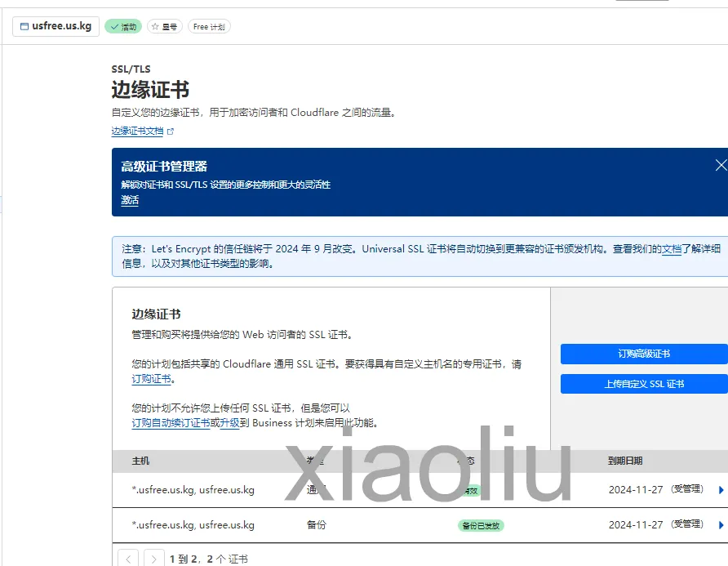Viewport: 728px width, 566px height.
Task: Open the 文档 link in Let's Encrypt notice
Action: coord(672,249)
